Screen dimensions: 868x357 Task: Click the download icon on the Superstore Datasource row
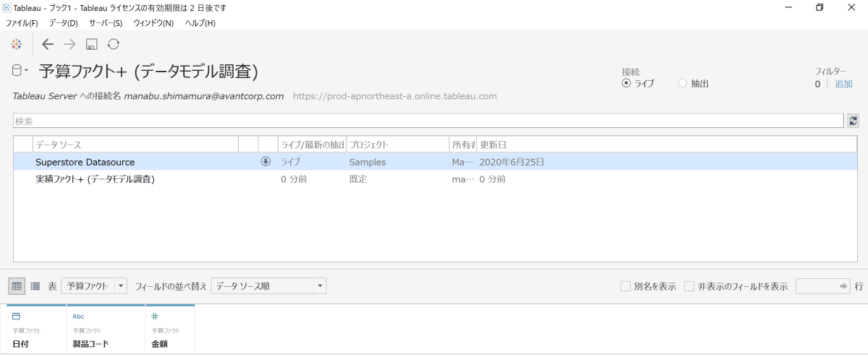click(x=265, y=162)
